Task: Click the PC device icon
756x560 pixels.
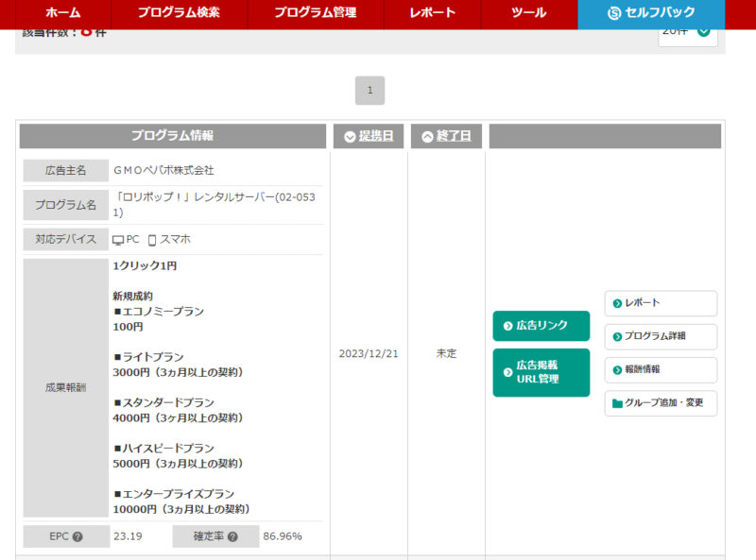Action: pos(118,240)
